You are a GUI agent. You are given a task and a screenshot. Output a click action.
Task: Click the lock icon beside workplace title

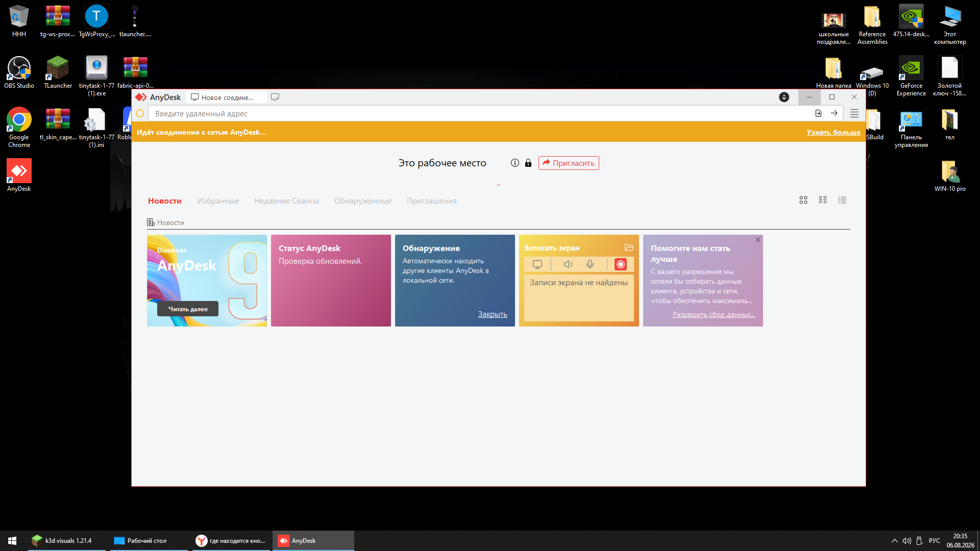click(528, 163)
